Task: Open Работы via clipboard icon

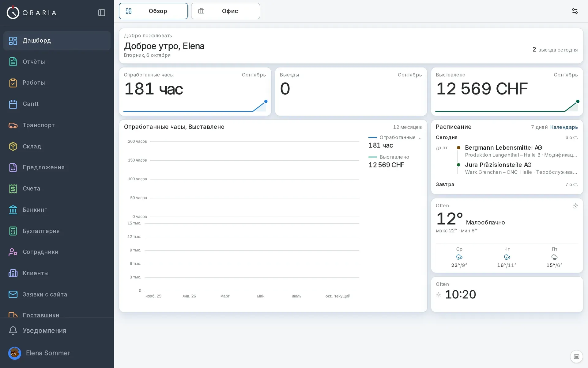Action: pos(13,83)
